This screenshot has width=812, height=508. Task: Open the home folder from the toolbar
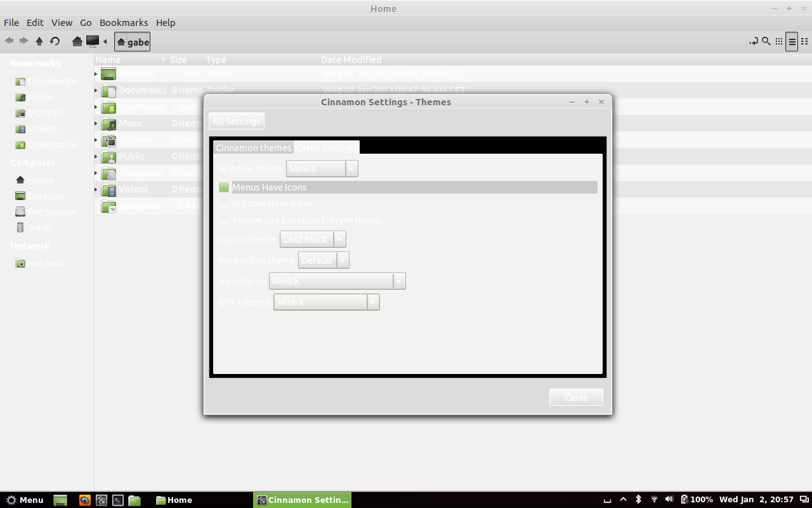(x=75, y=41)
